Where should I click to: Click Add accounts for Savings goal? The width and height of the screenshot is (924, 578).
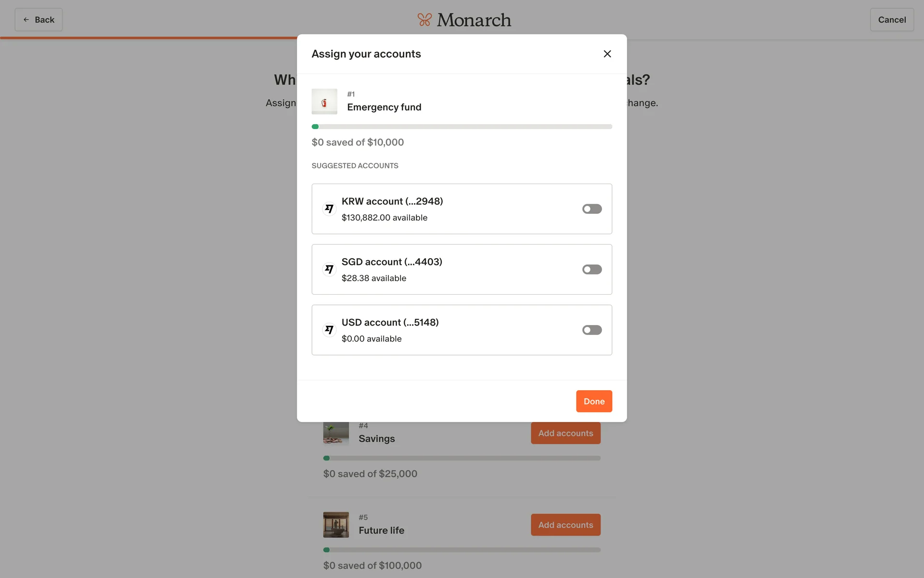click(x=565, y=433)
